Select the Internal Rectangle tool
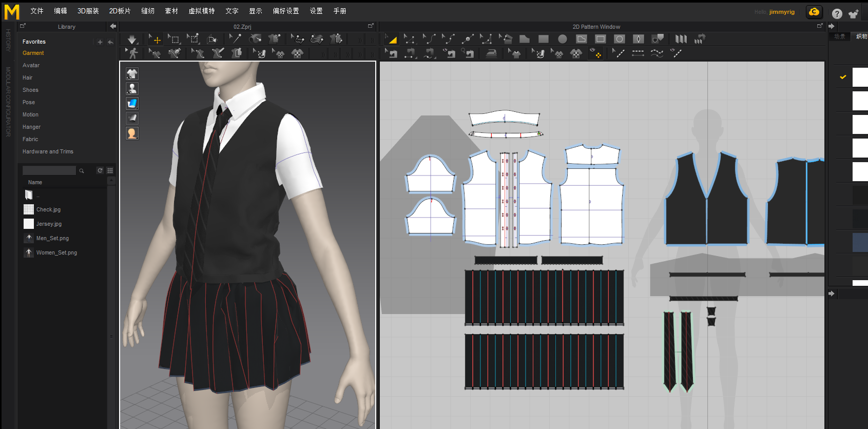Screen dimensions: 868x429 [600, 39]
